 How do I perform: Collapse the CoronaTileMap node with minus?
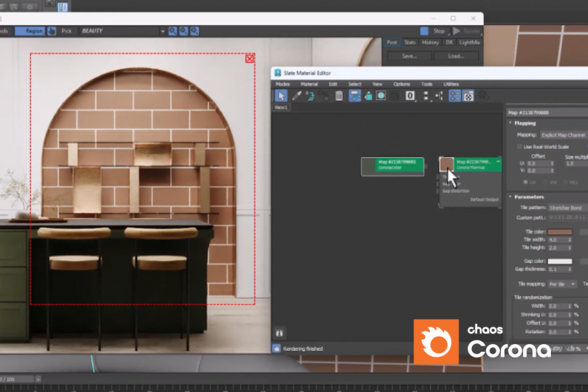point(498,161)
